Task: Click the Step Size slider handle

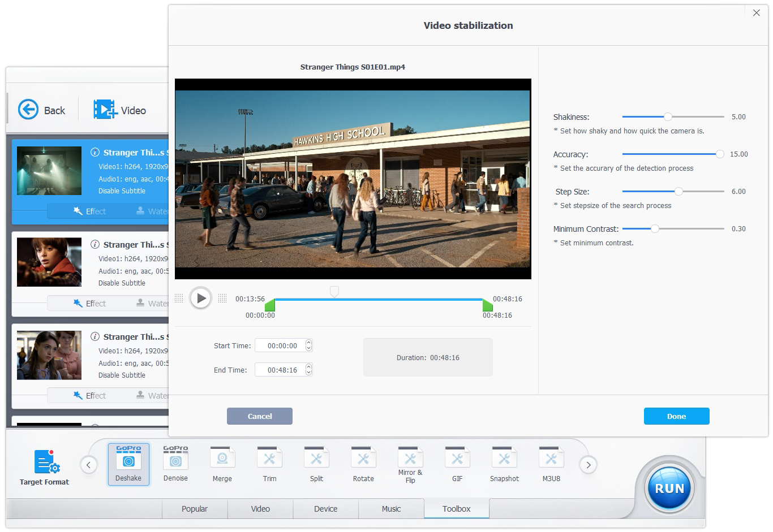Action: (678, 191)
